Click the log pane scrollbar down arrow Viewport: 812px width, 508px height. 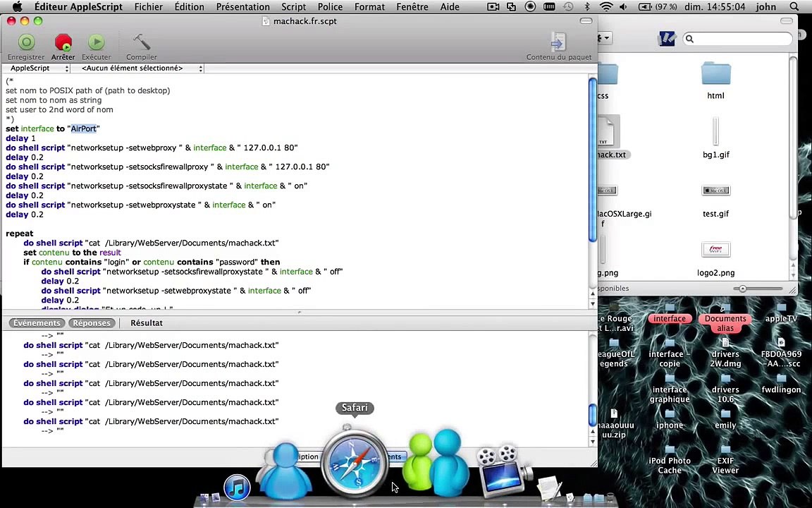[592, 441]
